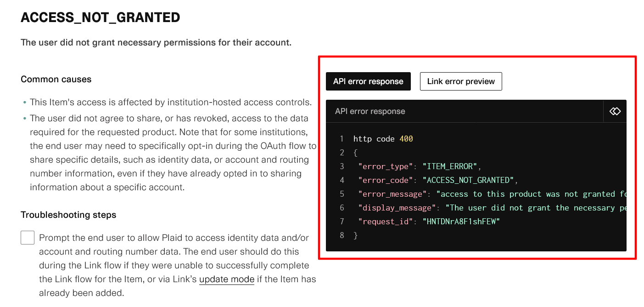Switch to the API error response tab

(368, 81)
